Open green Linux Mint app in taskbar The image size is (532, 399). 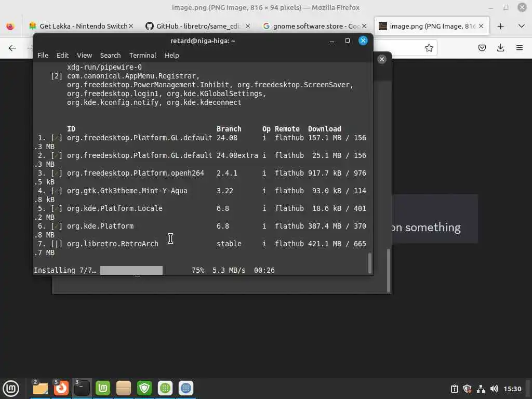[103, 389]
